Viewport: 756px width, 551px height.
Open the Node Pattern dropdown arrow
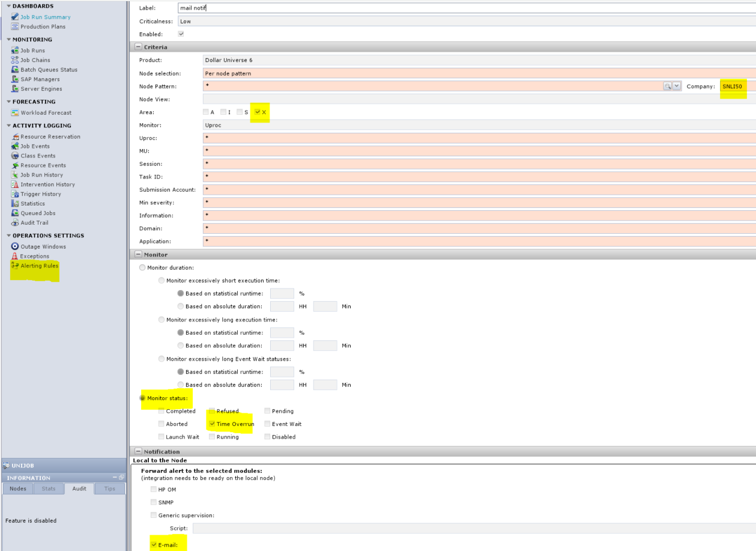[677, 87]
